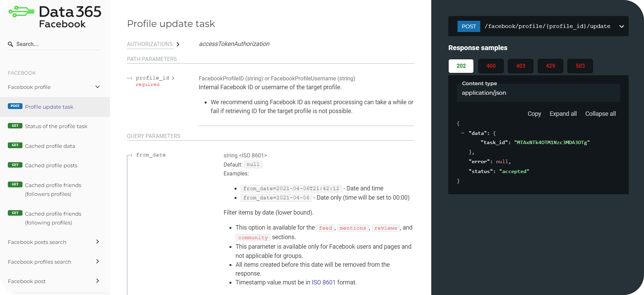Select the 400 response sample tab
The height and width of the screenshot is (295, 644).
point(490,66)
